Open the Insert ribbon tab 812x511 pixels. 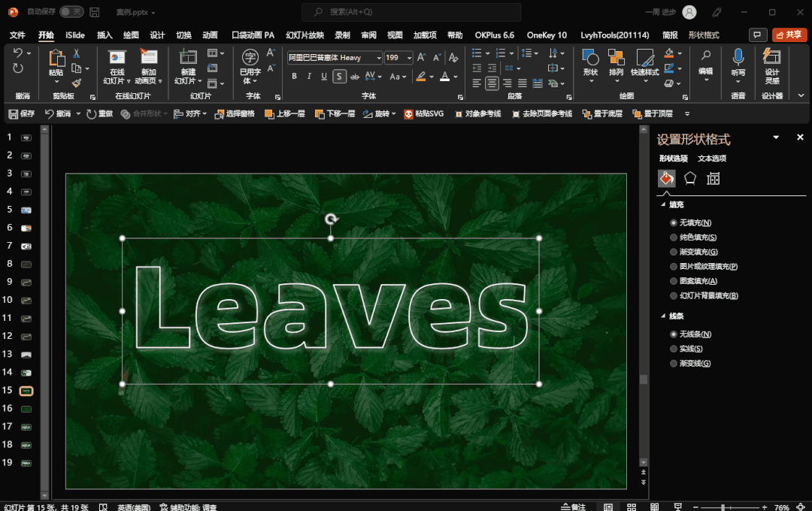point(105,35)
